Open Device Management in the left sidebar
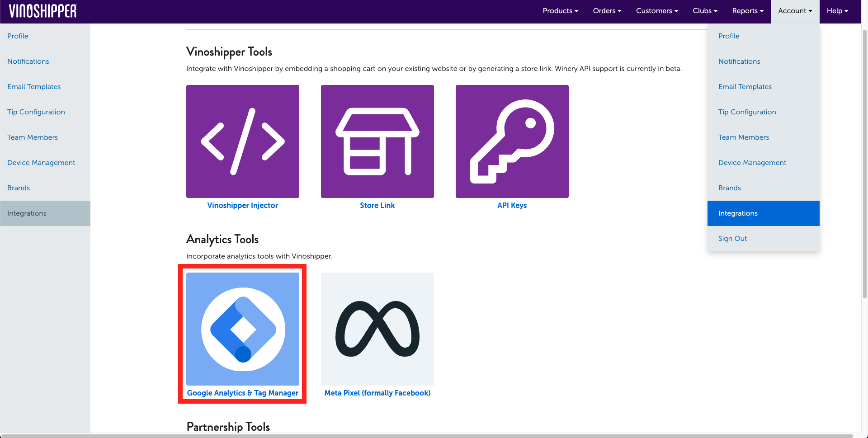The image size is (868, 438). 45,163
